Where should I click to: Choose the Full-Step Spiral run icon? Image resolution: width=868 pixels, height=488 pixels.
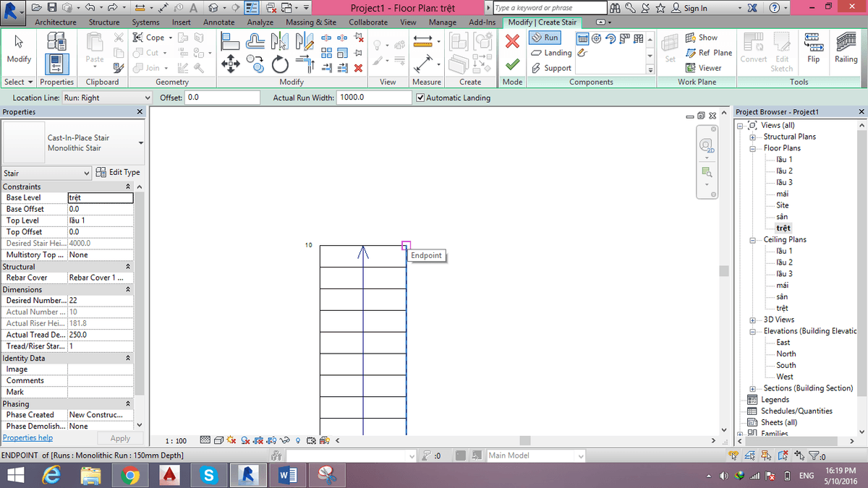point(596,38)
